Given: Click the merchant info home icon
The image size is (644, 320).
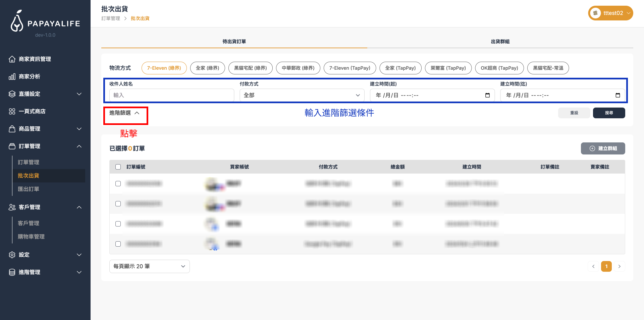Looking at the screenshot, I should [12, 59].
